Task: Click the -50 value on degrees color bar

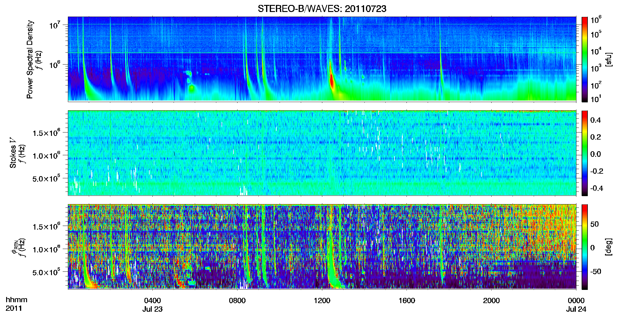Action: point(596,271)
